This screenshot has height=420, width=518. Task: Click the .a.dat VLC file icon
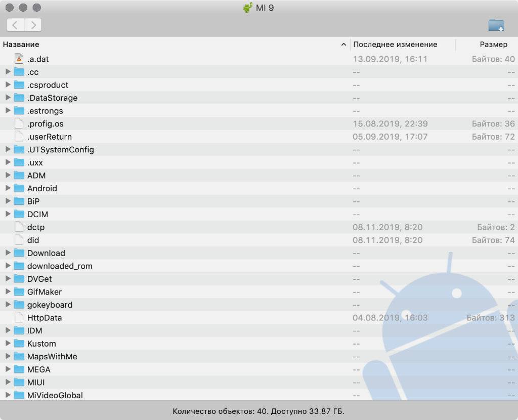[19, 59]
